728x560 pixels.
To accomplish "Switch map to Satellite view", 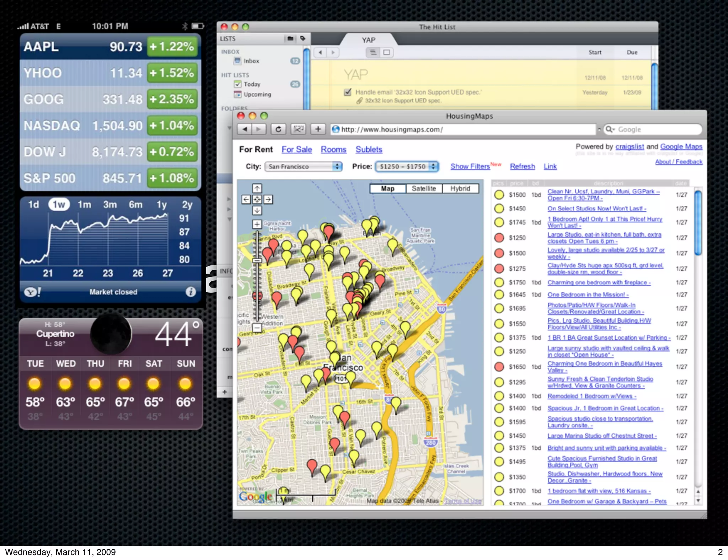I will click(424, 189).
